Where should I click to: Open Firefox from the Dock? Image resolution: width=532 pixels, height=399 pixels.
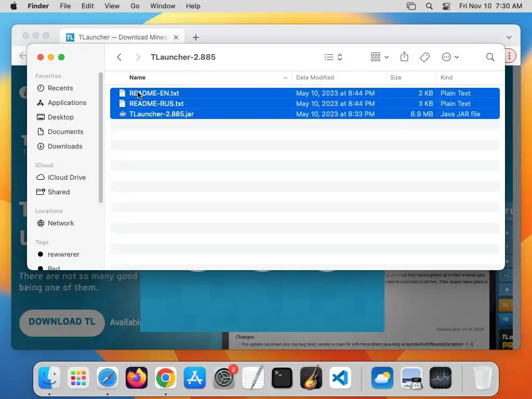click(137, 378)
